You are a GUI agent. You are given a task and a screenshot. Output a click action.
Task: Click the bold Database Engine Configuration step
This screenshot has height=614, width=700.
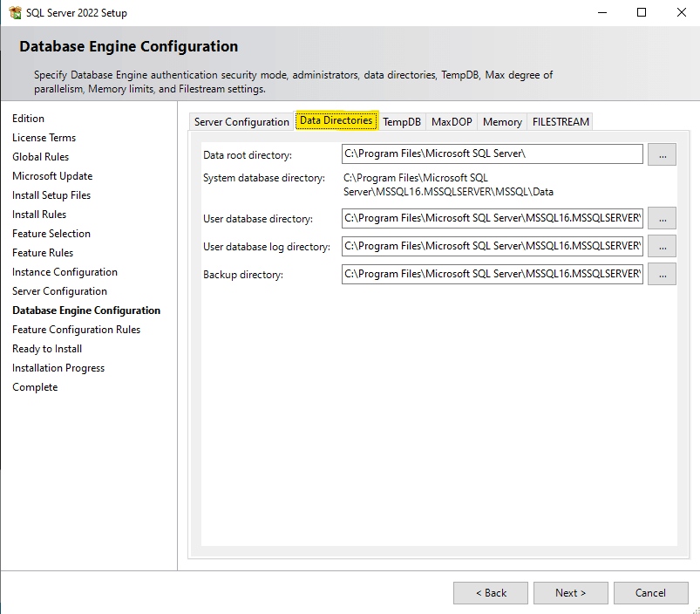(x=86, y=310)
